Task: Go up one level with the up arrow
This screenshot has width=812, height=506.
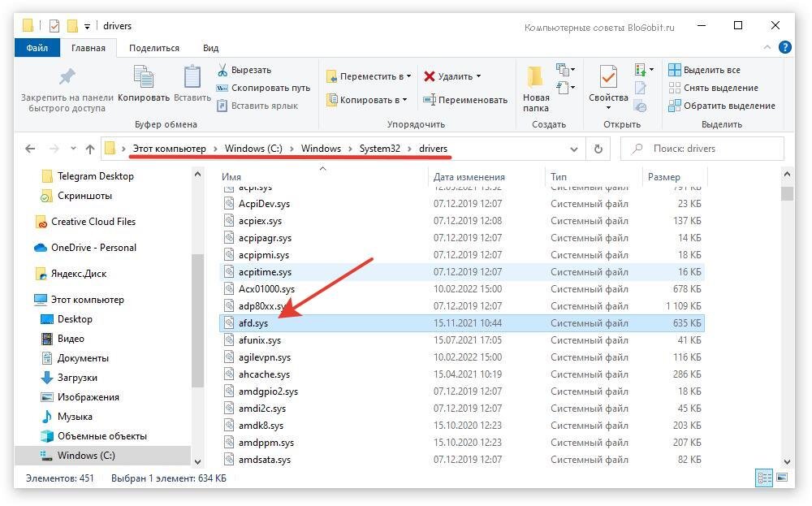Action: [91, 149]
